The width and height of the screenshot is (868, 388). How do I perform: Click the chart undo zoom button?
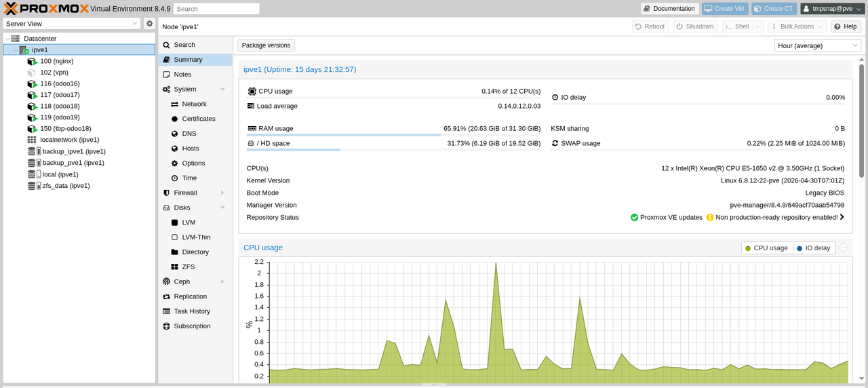click(x=844, y=248)
